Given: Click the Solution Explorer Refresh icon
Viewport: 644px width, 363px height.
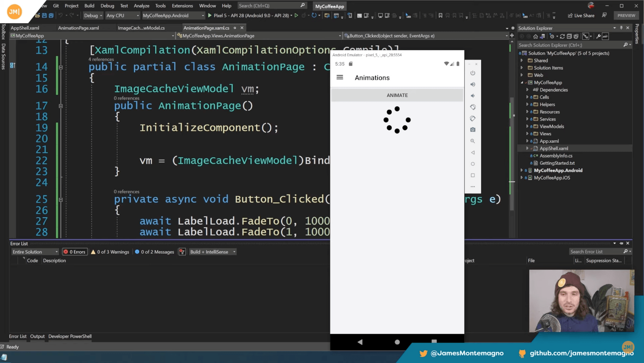Looking at the screenshot, I should (x=562, y=36).
